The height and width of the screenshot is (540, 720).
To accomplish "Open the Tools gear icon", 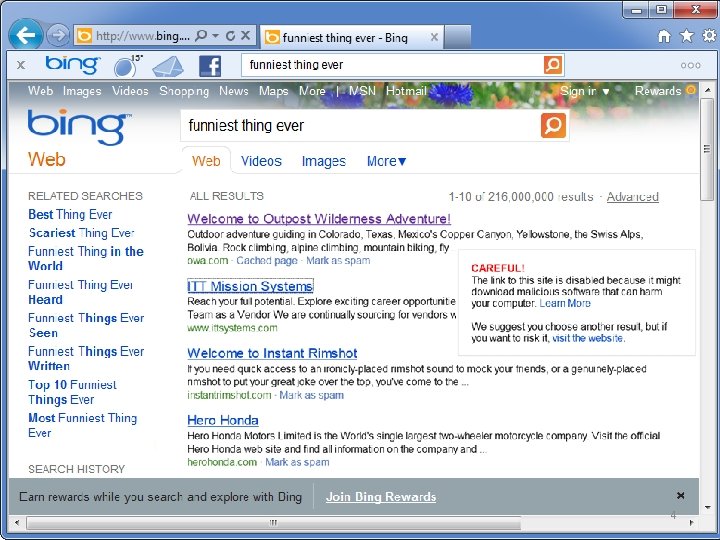I will [x=709, y=35].
